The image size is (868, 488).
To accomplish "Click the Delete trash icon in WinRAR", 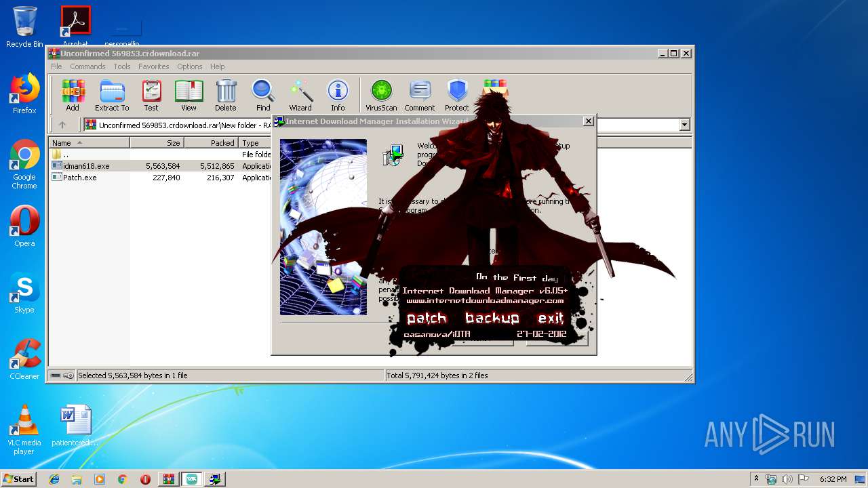I will (226, 95).
